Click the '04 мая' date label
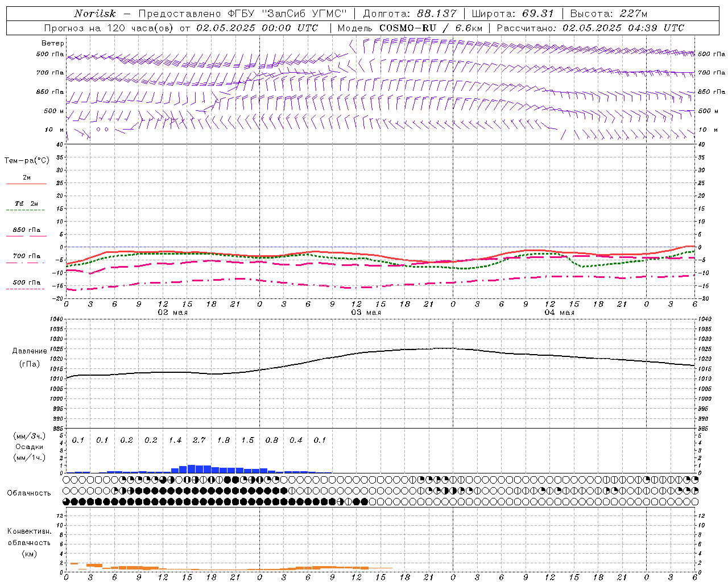Screen dimensions: 728x582 [559, 313]
